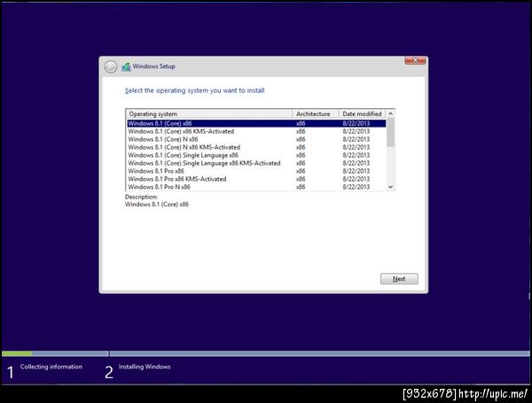The image size is (532, 403).
Task: Select Windows 8.1 (Core) x86 row
Action: coord(256,123)
